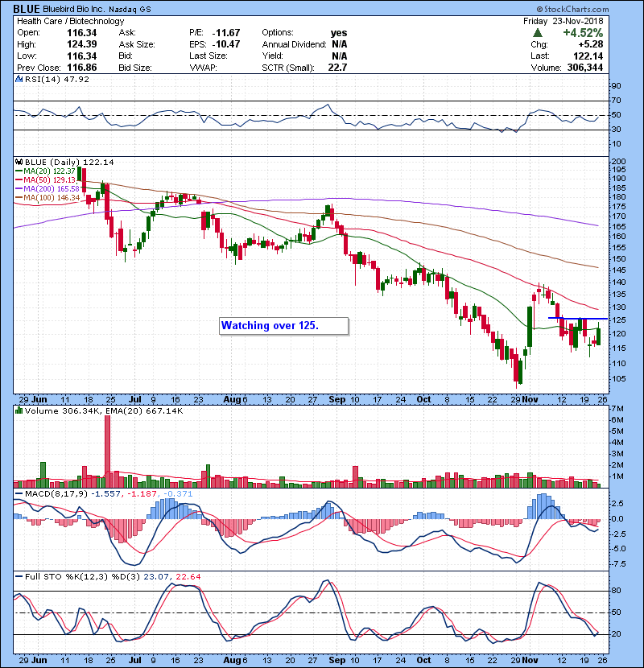
Task: Click the Options value yes
Action: 339,33
